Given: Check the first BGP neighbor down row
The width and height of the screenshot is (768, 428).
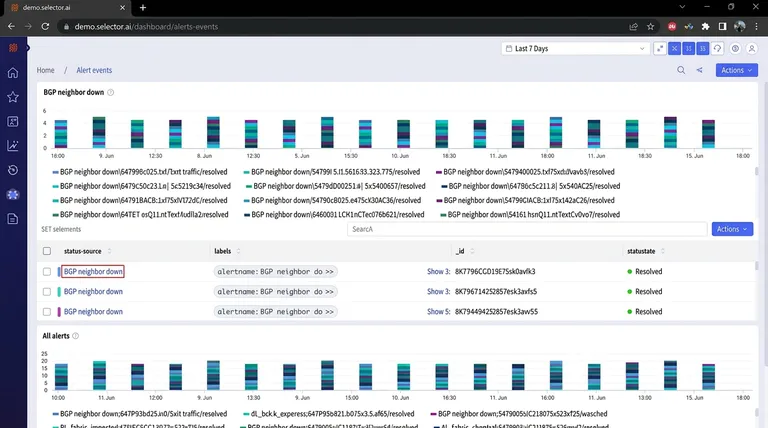Looking at the screenshot, I should tap(47, 271).
